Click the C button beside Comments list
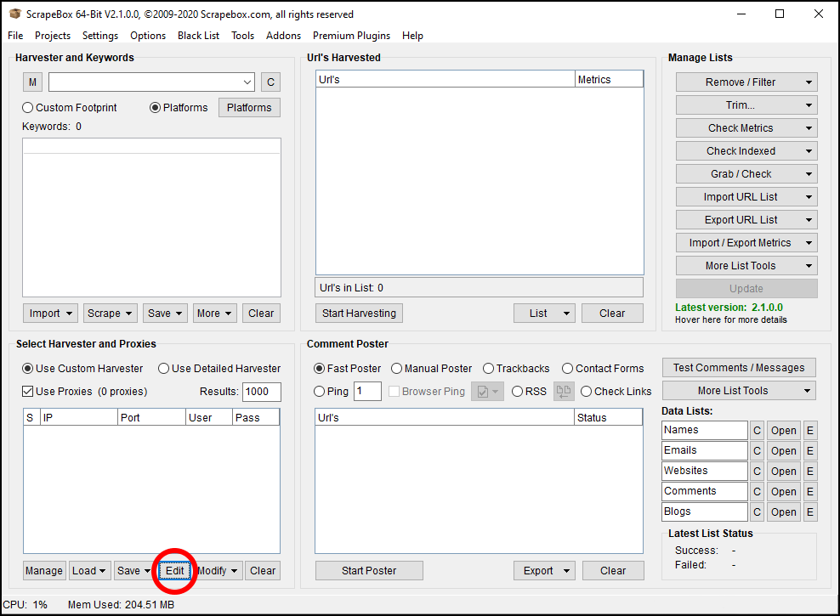The width and height of the screenshot is (840, 616). pyautogui.click(x=757, y=492)
